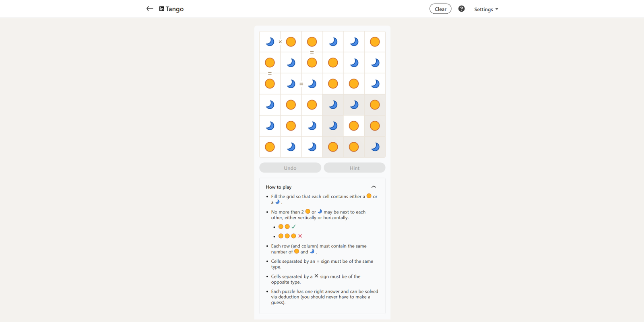Viewport: 644px width, 322px height.
Task: Click the moon left of the × sign
Action: [270, 42]
